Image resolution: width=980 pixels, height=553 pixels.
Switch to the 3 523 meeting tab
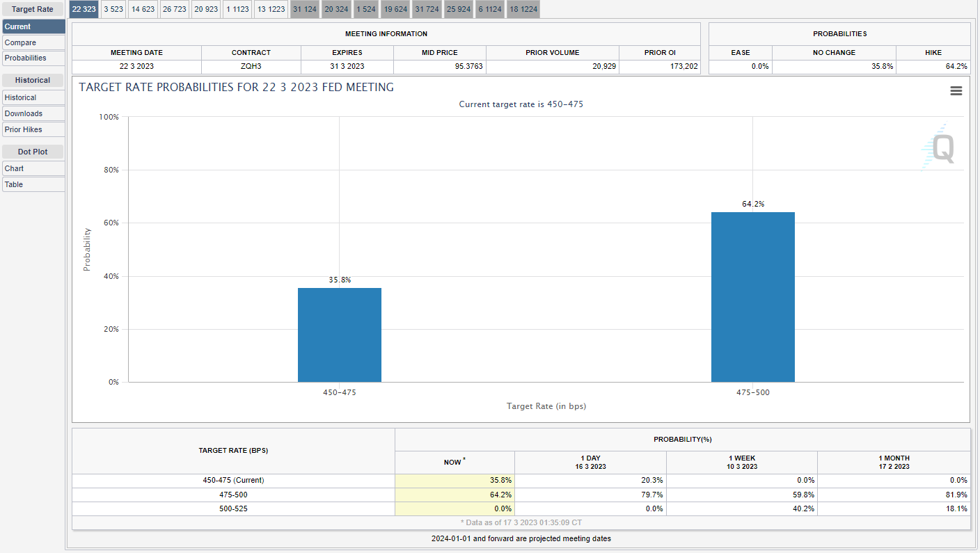pos(113,9)
